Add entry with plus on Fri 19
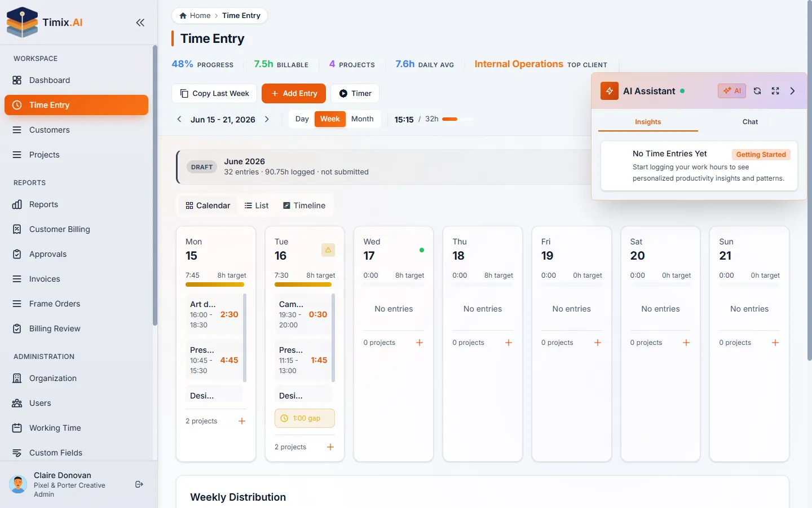The width and height of the screenshot is (812, 508). [598, 343]
